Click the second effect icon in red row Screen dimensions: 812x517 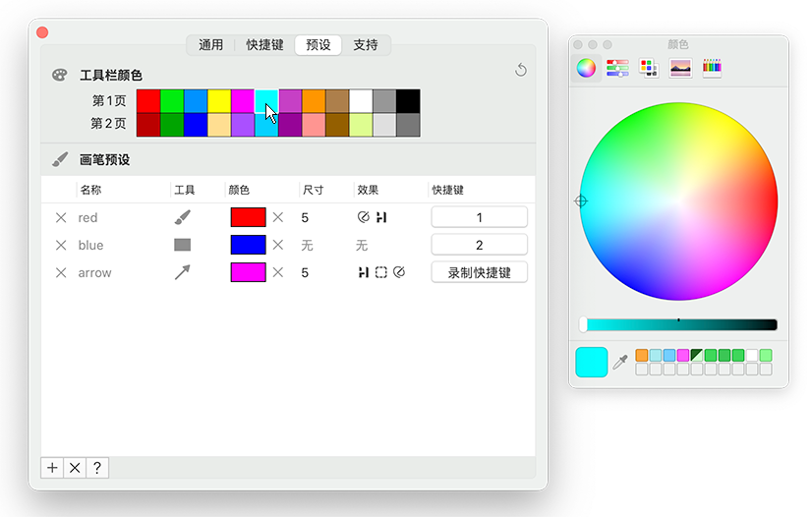coord(381,217)
